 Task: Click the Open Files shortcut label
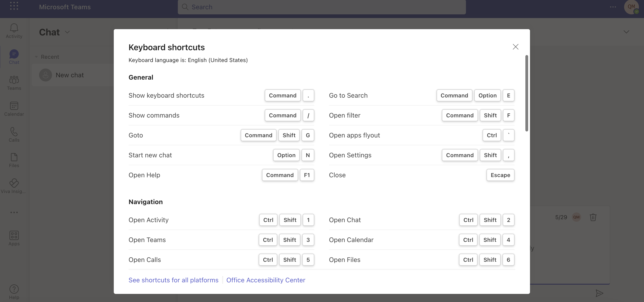pyautogui.click(x=345, y=259)
